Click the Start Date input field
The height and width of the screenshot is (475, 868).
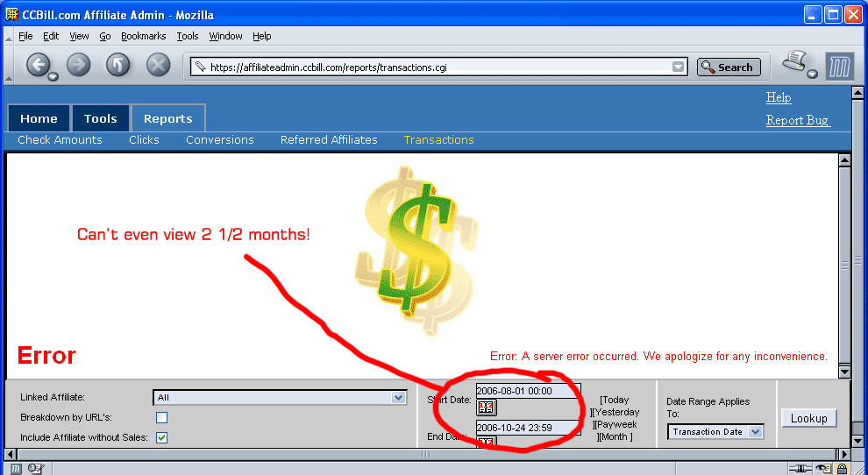pos(528,391)
